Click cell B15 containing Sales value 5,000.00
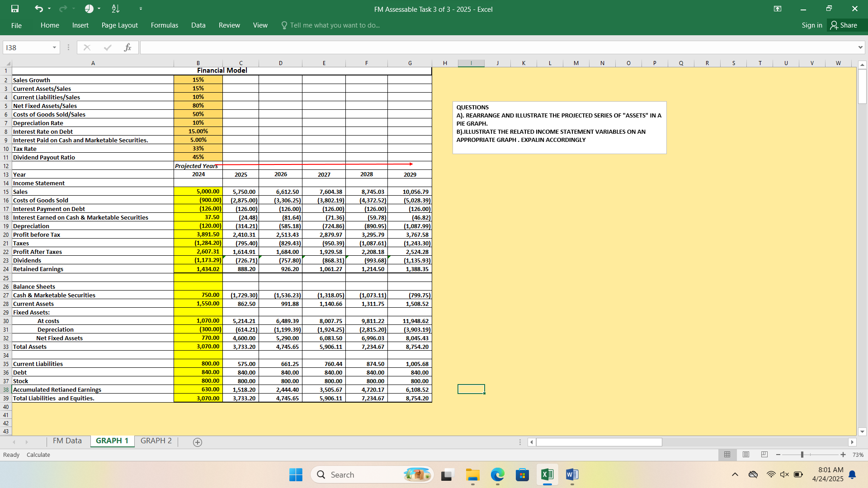Viewport: 868px width, 488px height. coord(198,191)
